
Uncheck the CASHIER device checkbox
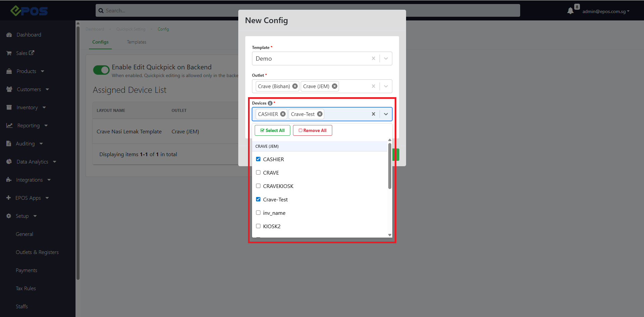pyautogui.click(x=258, y=159)
